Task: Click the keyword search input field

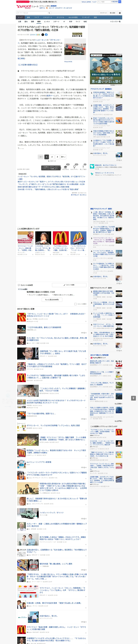Action: pyautogui.click(x=32, y=13)
